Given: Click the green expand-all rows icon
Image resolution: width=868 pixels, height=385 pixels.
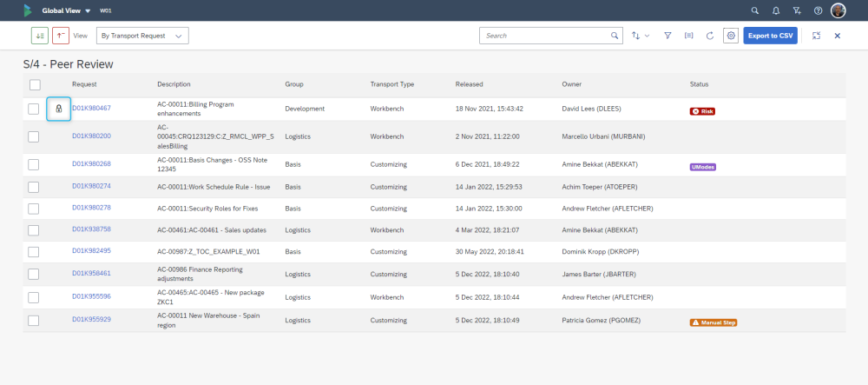Looking at the screenshot, I should click(40, 36).
